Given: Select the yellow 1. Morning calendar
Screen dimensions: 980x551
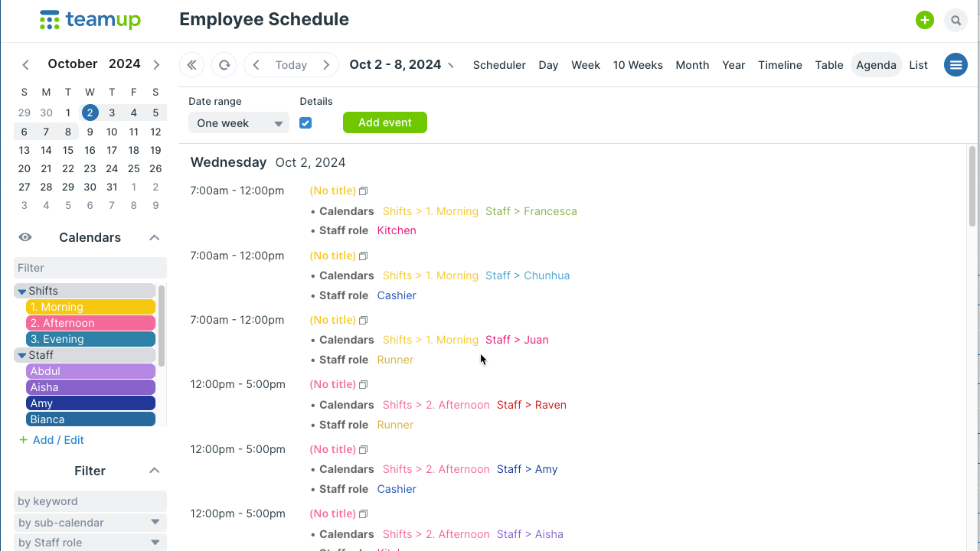Looking at the screenshot, I should (x=90, y=307).
